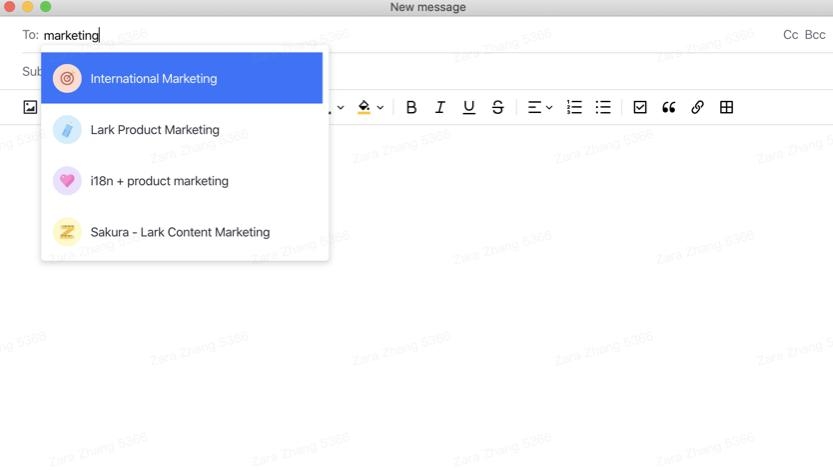Screen dimensions: 833x470
Task: Insert a hyperlink
Action: pyautogui.click(x=698, y=107)
